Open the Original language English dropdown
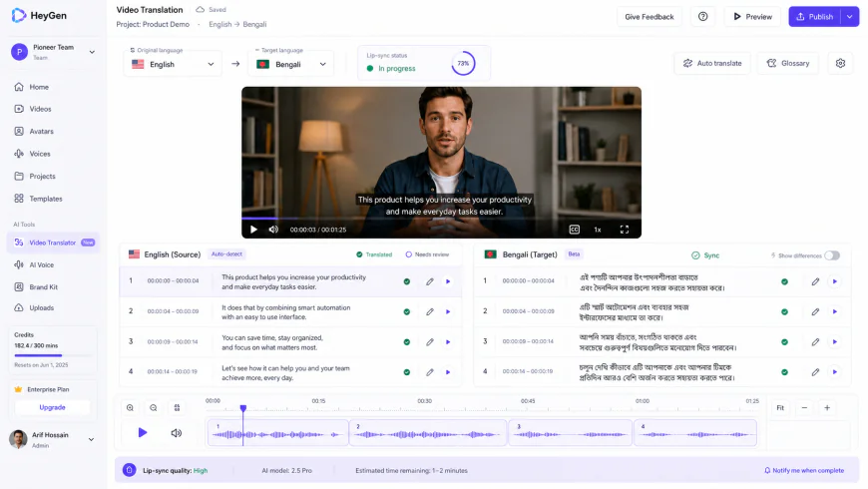The image size is (868, 489). 173,64
